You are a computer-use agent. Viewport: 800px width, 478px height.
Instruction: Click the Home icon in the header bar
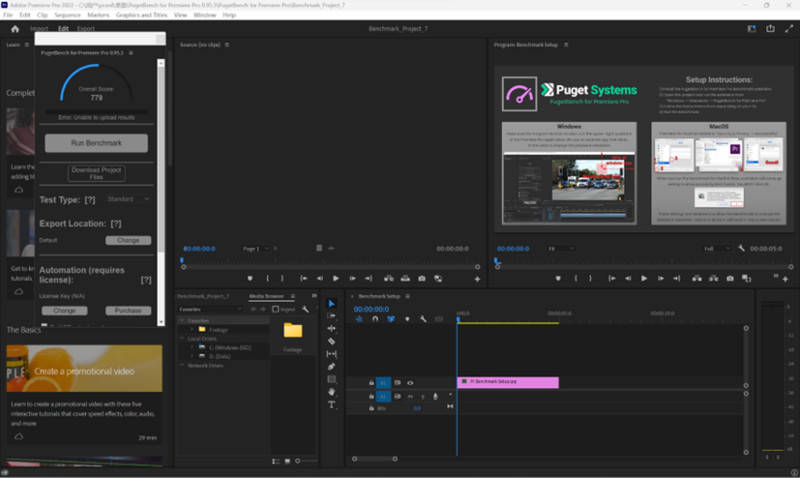tap(14, 28)
